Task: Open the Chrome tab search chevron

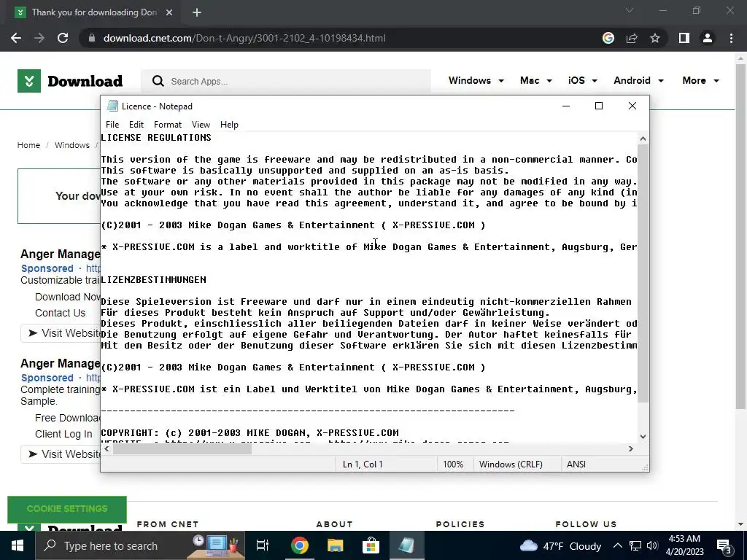Action: click(x=630, y=10)
